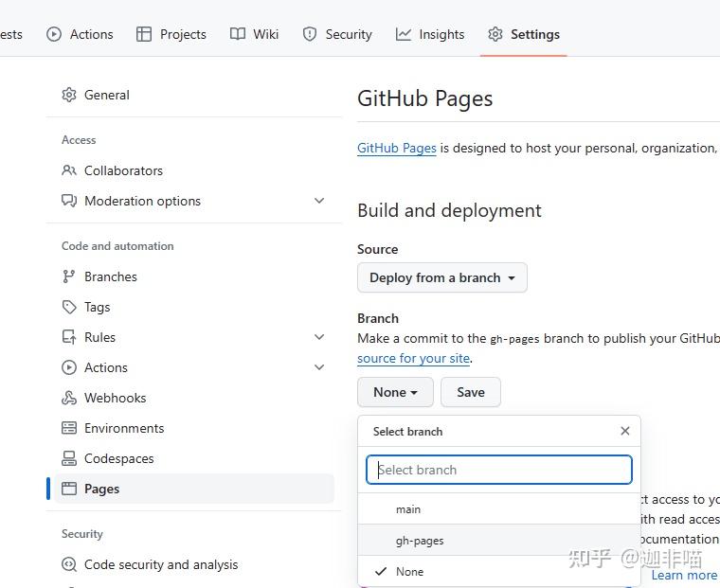This screenshot has height=588, width=720.
Task: Click the Tags label icon
Action: coord(69,307)
